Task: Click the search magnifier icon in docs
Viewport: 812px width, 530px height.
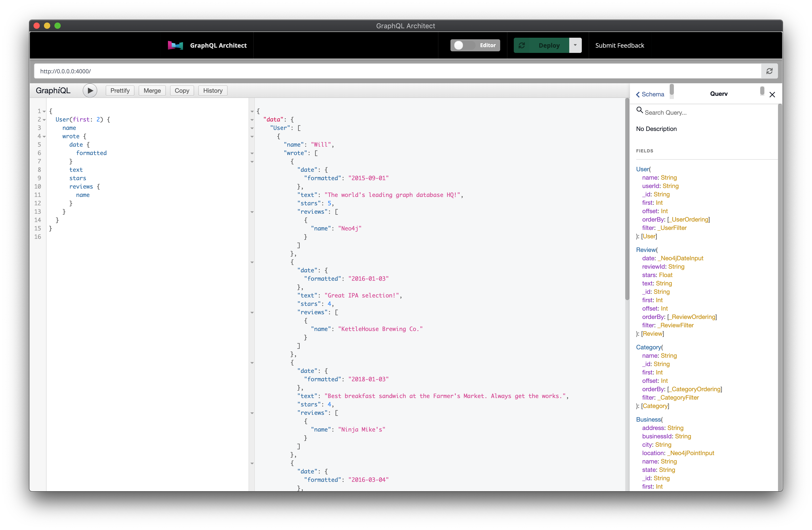Action: click(640, 110)
